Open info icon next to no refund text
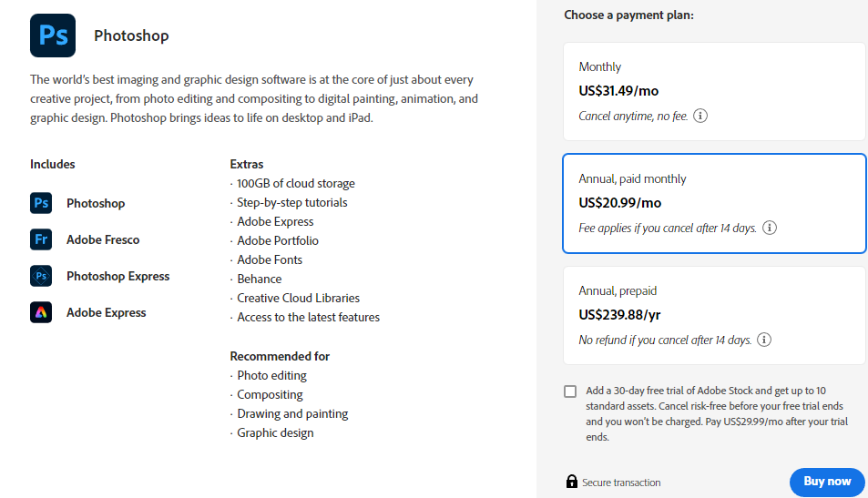 [x=764, y=340]
